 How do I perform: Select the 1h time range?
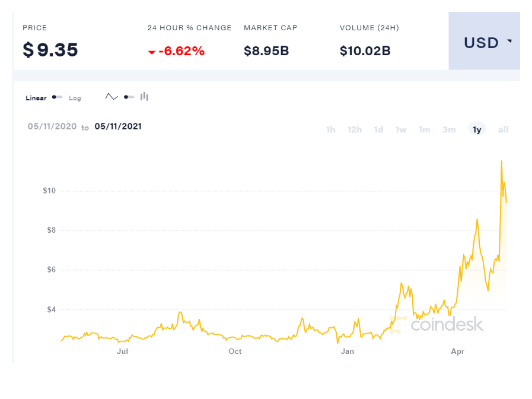(330, 129)
